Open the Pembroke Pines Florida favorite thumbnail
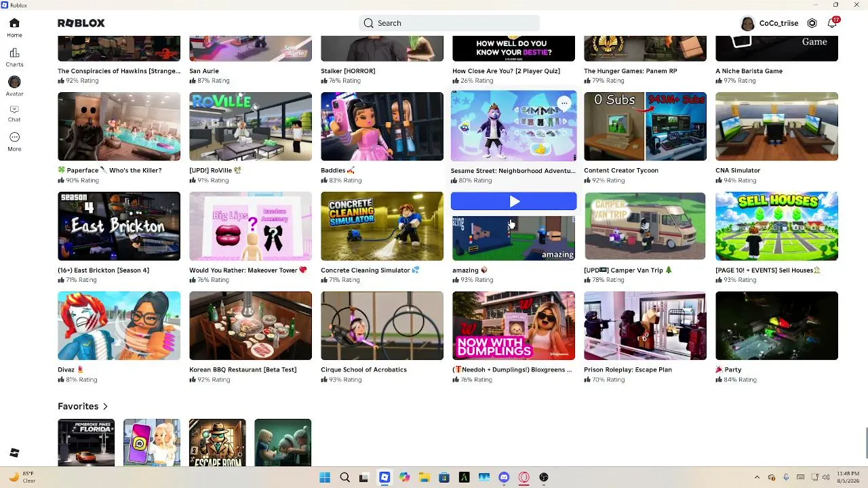868x488 pixels. (86, 443)
